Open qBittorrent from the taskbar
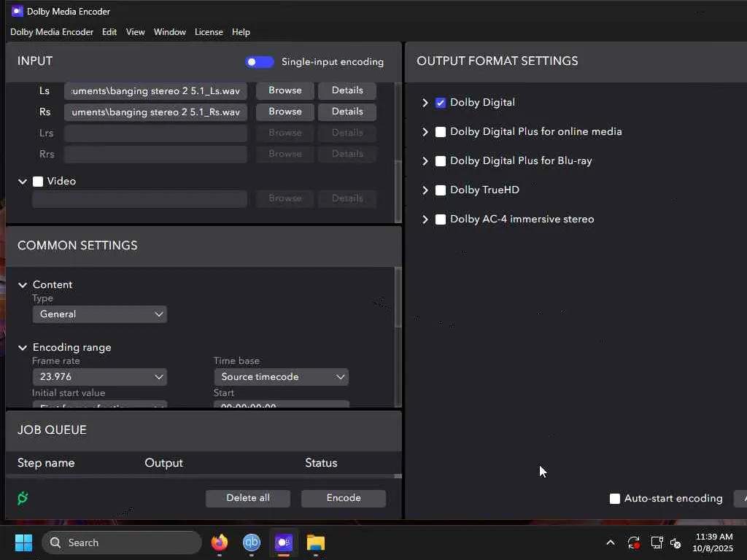Viewport: 747px width, 560px height. point(252,542)
